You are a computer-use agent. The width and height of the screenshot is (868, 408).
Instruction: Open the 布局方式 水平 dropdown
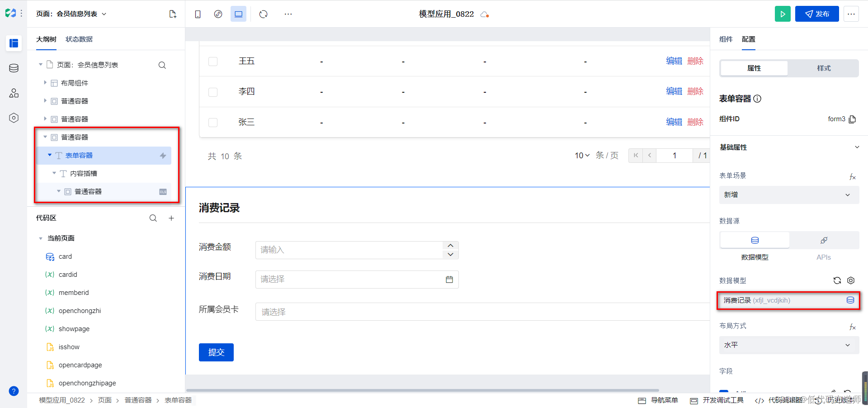coord(789,345)
